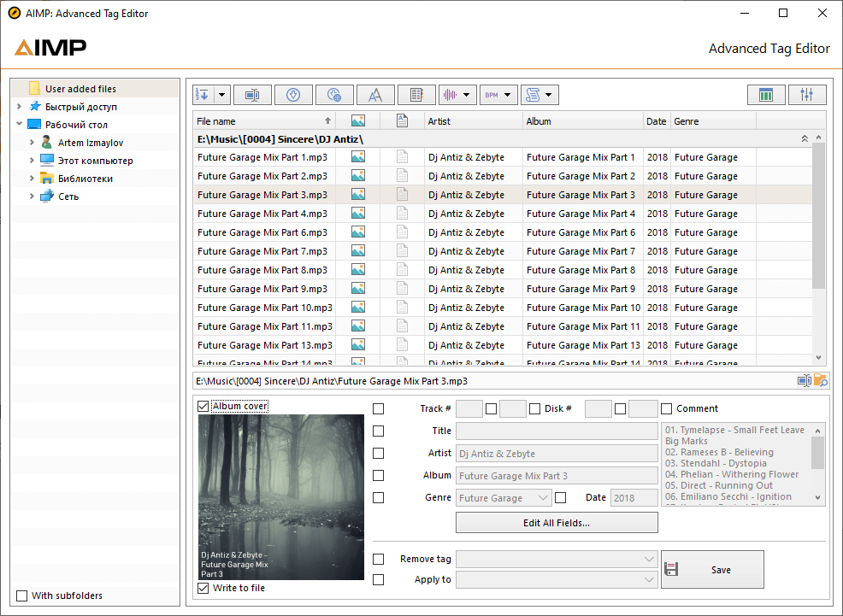This screenshot has width=843, height=616.
Task: Enable the Comment checkbox
Action: point(666,408)
